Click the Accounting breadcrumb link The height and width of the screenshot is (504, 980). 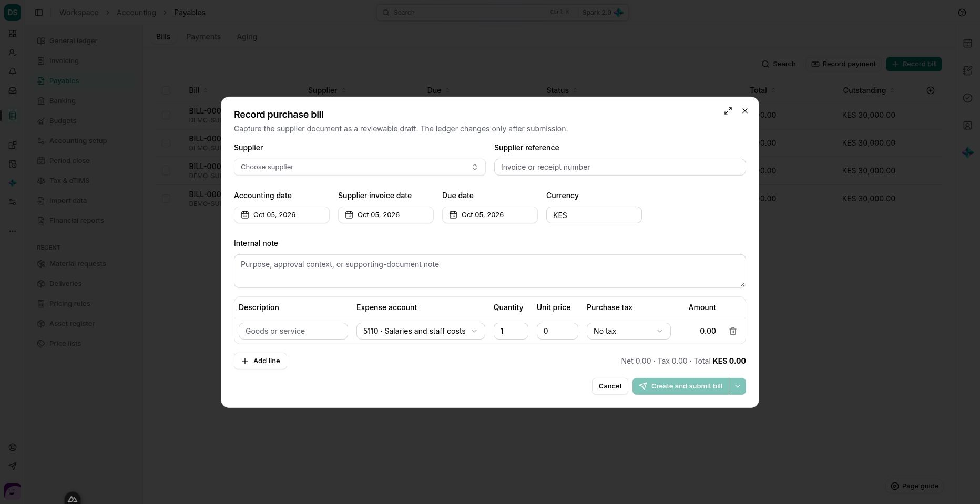(x=136, y=13)
